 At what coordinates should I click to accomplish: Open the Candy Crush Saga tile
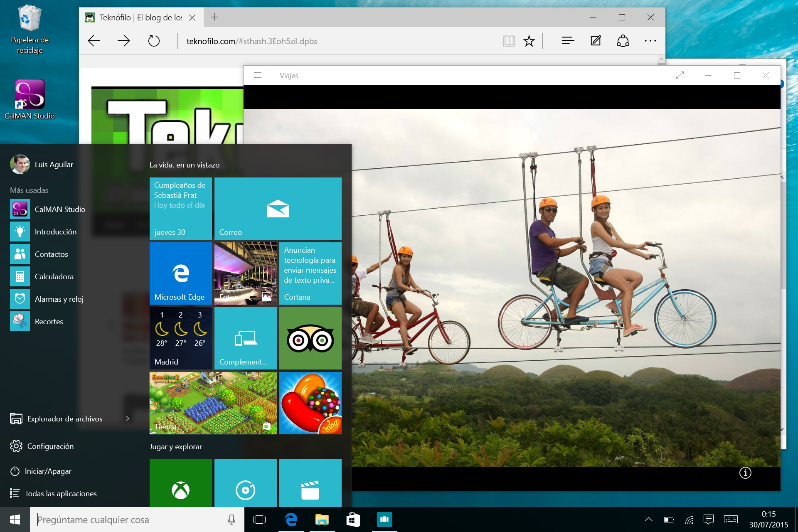pos(310,403)
